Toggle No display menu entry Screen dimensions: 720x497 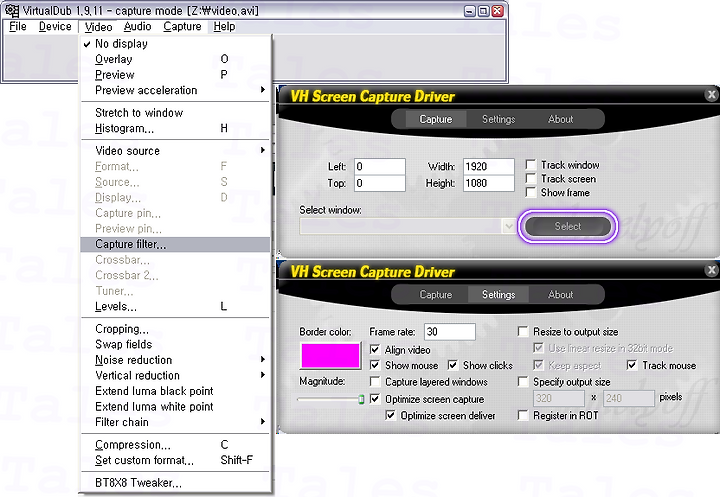(175, 44)
